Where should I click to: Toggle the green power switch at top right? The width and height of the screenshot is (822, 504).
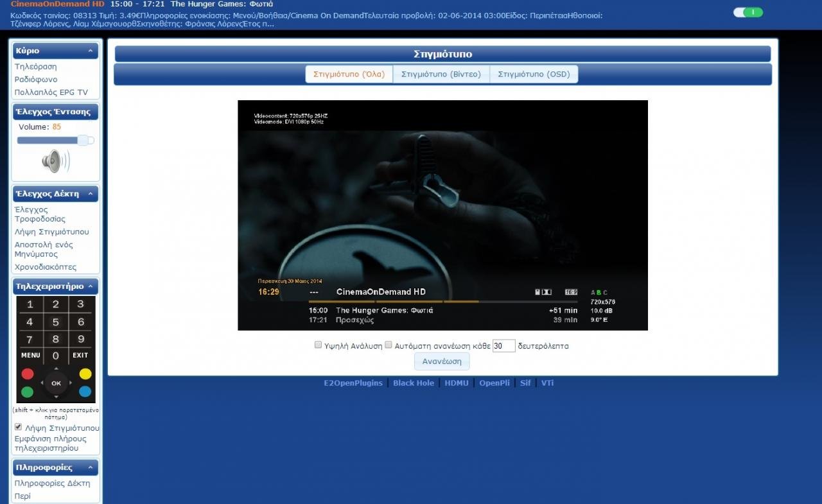pos(748,12)
